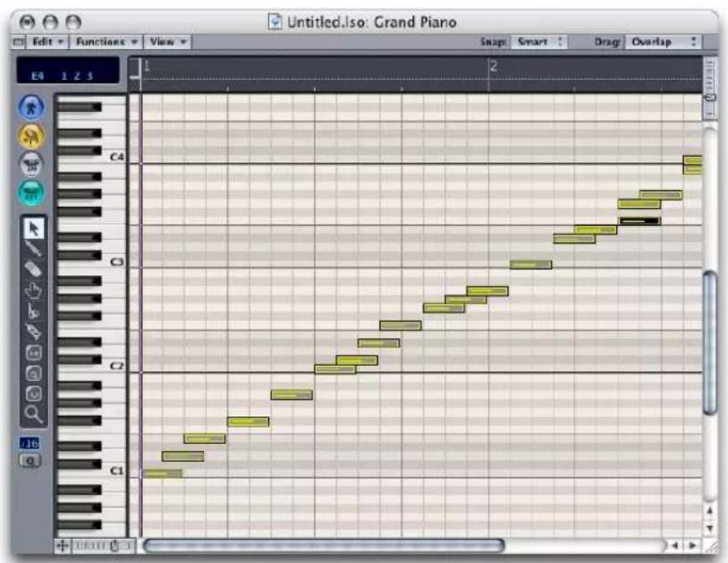Image resolution: width=728 pixels, height=563 pixels.
Task: Click bar 2 in the ruler
Action: [x=494, y=66]
